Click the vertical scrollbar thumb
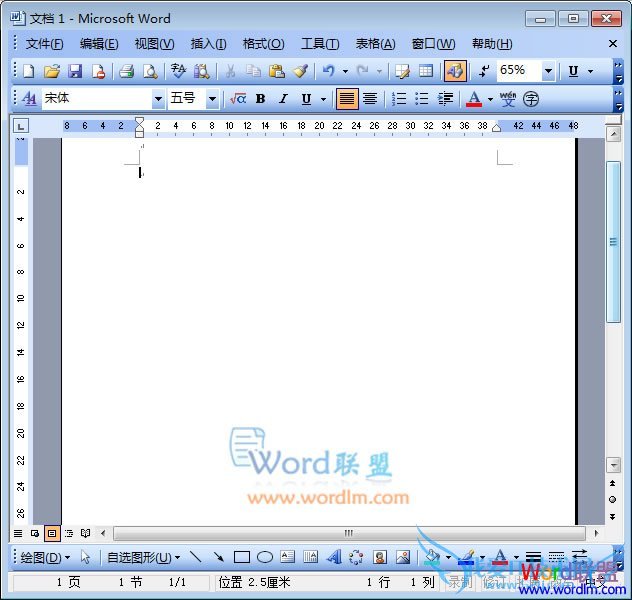The height and width of the screenshot is (600, 632). 613,242
